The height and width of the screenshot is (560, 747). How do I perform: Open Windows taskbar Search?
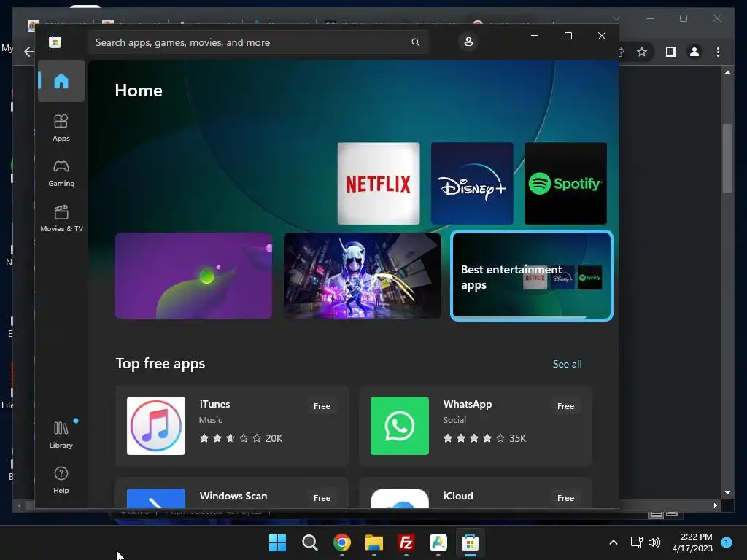pyautogui.click(x=309, y=542)
